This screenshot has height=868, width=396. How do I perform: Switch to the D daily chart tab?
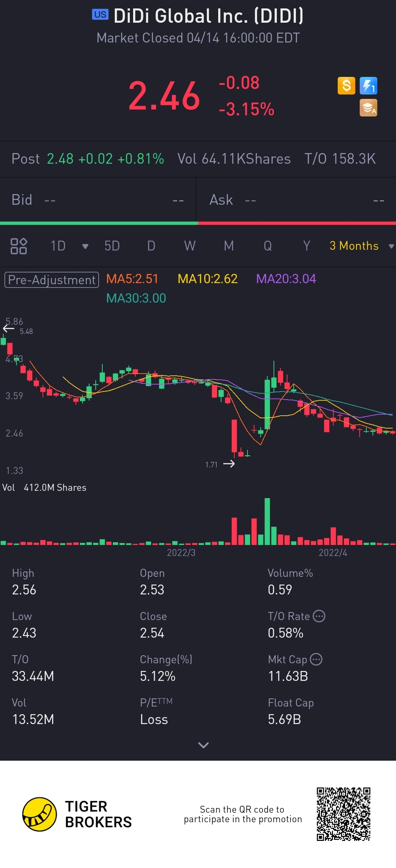(x=151, y=246)
